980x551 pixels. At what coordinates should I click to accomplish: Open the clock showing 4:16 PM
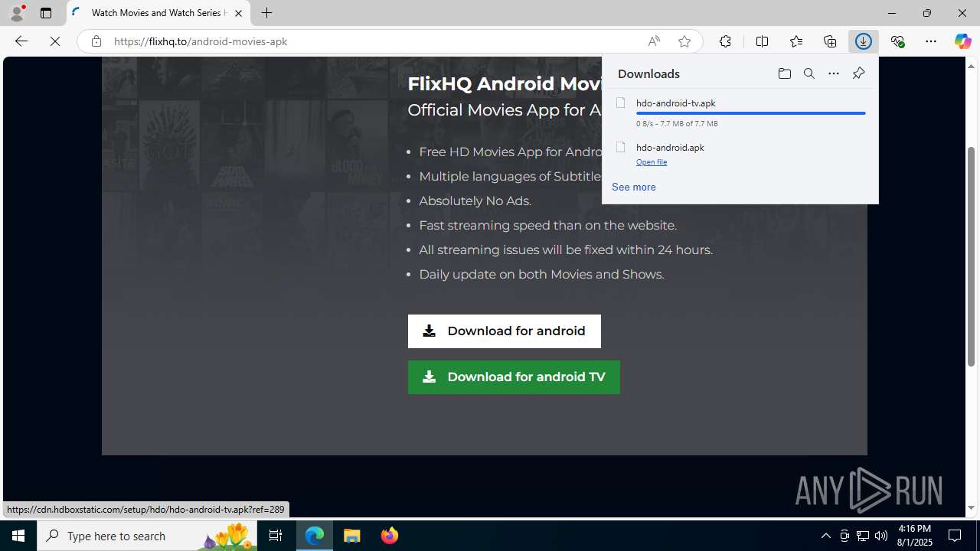click(x=914, y=536)
